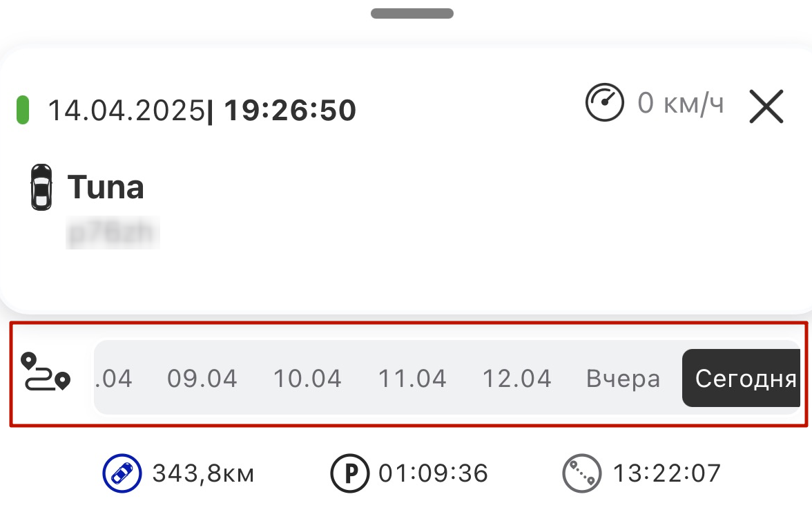The width and height of the screenshot is (812, 510).
Task: Tap the 01:09:36 parking time
Action: [434, 473]
